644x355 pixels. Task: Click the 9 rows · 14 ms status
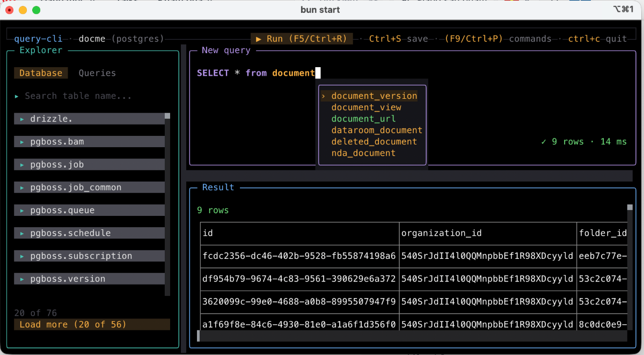tap(584, 142)
